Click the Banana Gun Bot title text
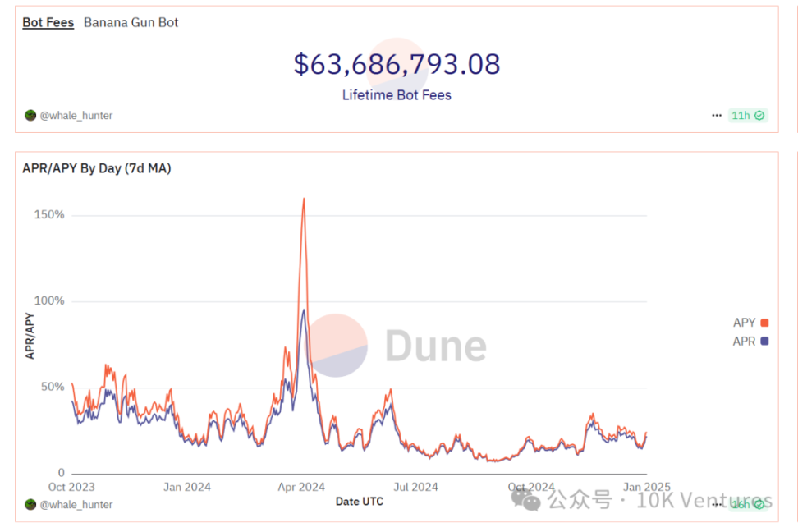The image size is (798, 532). tap(131, 22)
